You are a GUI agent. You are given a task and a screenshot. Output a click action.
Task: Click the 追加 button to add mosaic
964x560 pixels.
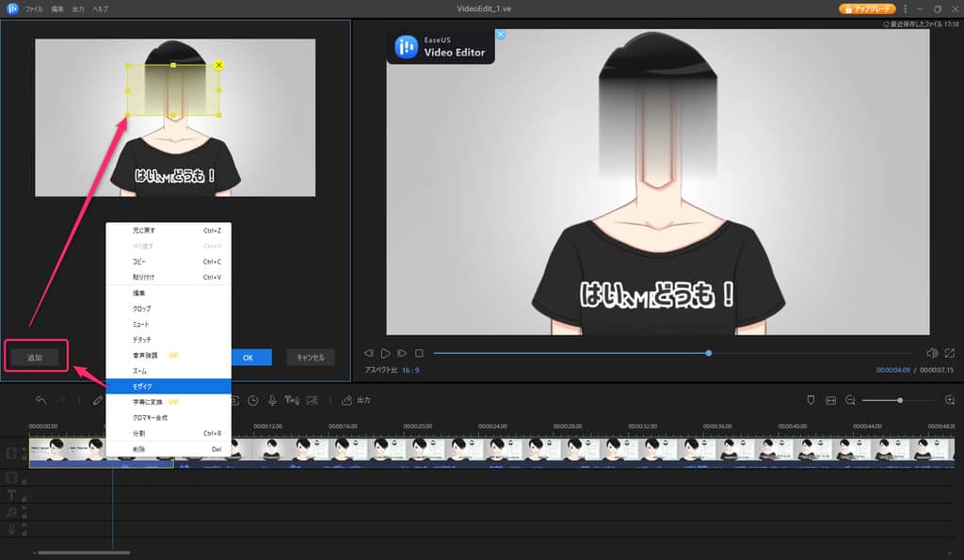(x=35, y=358)
